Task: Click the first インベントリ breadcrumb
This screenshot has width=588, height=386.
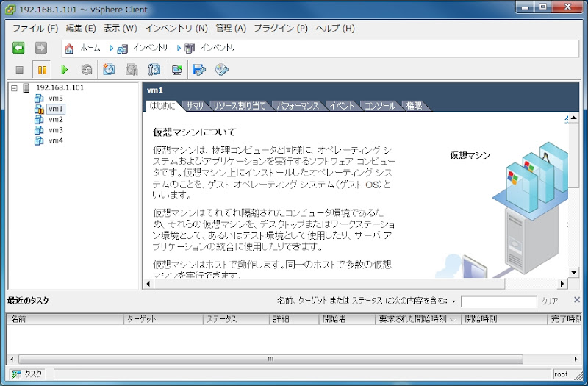Action: [x=151, y=48]
